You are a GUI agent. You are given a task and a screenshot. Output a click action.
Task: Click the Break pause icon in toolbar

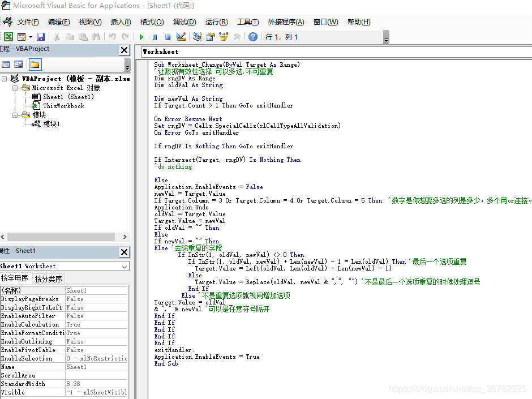tap(155, 37)
